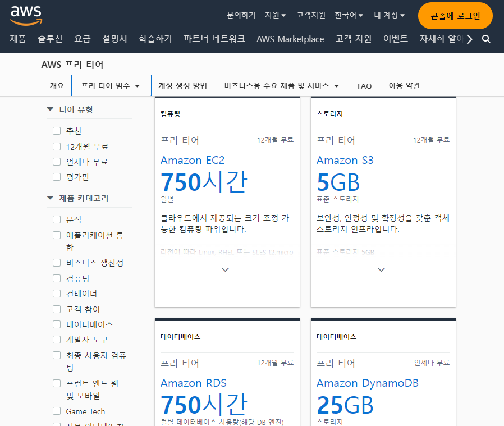Click the 스토리지 heading on S3 card

[329, 114]
